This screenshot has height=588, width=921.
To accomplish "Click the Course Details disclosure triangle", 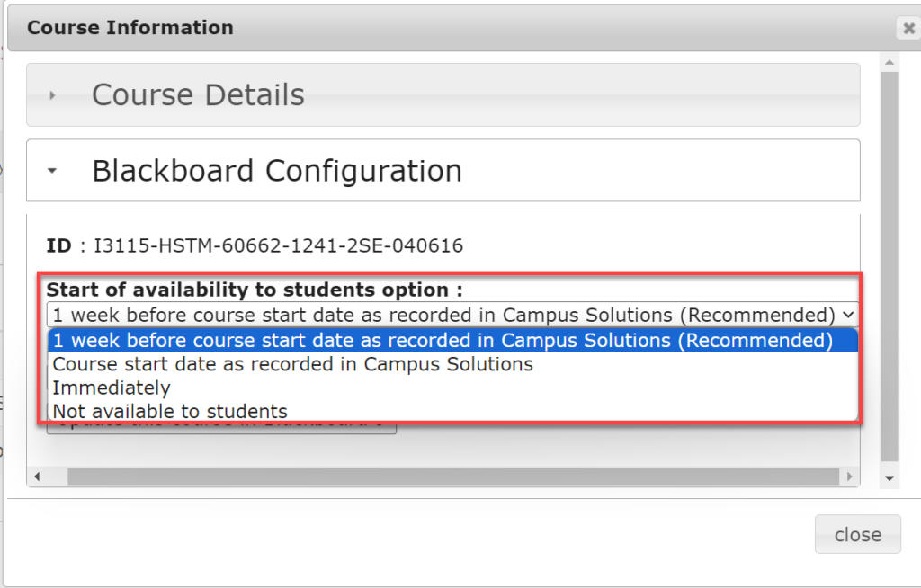I will pyautogui.click(x=52, y=94).
